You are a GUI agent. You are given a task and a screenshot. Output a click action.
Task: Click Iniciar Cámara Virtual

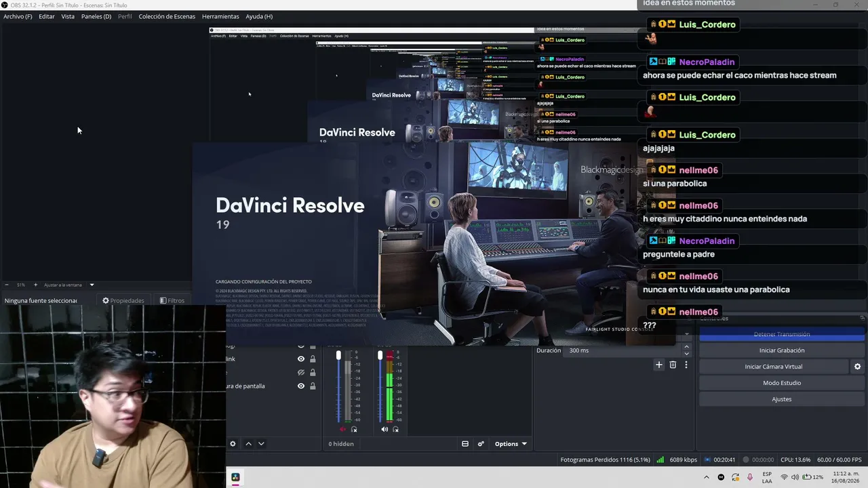click(773, 367)
